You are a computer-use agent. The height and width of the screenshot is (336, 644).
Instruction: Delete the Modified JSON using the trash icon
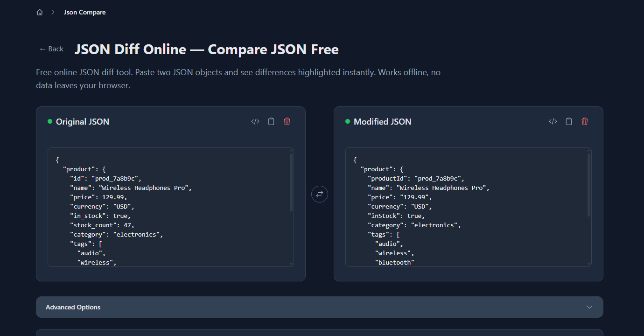(x=584, y=121)
